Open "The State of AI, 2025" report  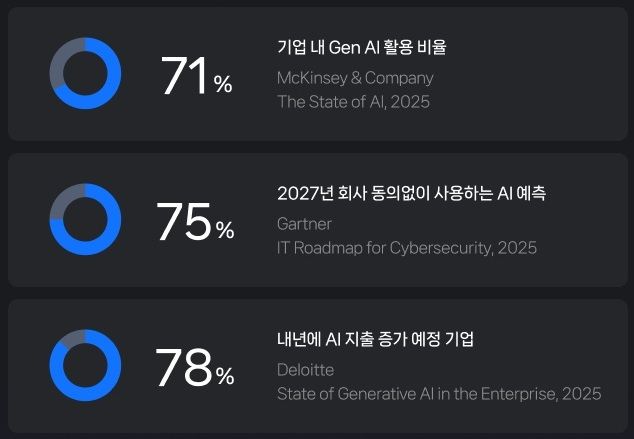(x=353, y=101)
